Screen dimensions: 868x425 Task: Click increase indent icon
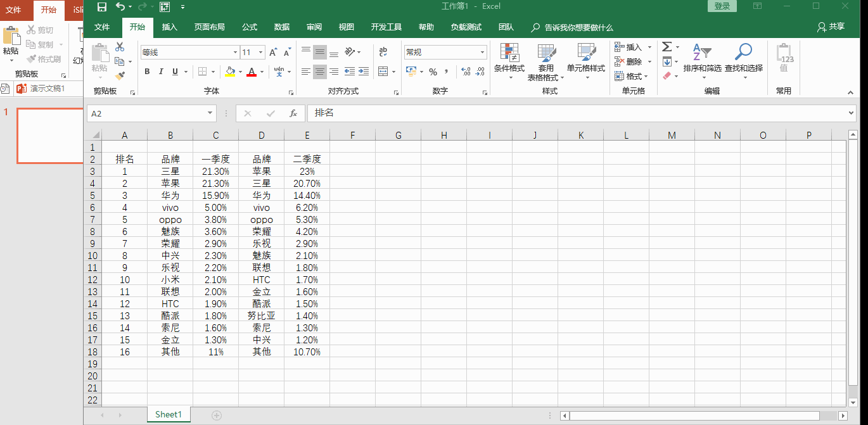pos(364,72)
